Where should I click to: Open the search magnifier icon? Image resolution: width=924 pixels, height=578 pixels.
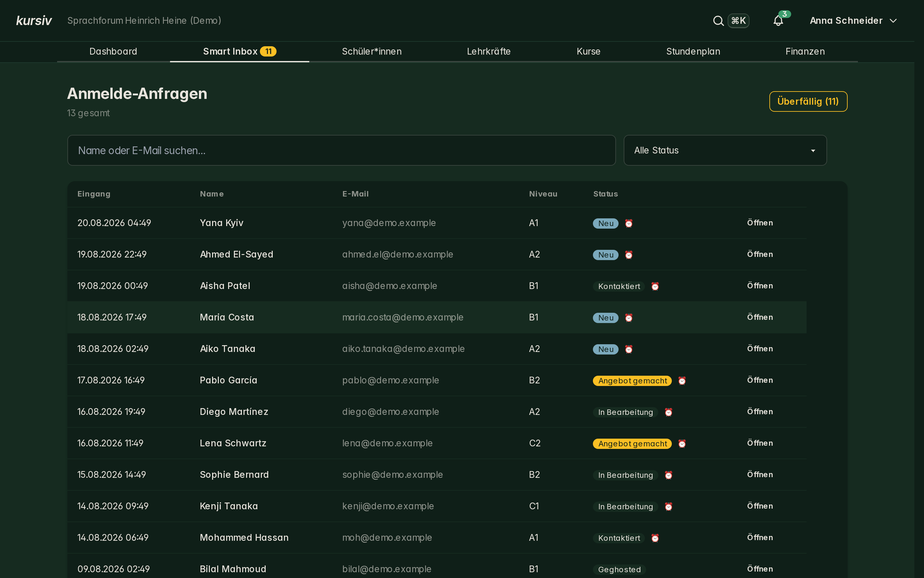pyautogui.click(x=718, y=21)
